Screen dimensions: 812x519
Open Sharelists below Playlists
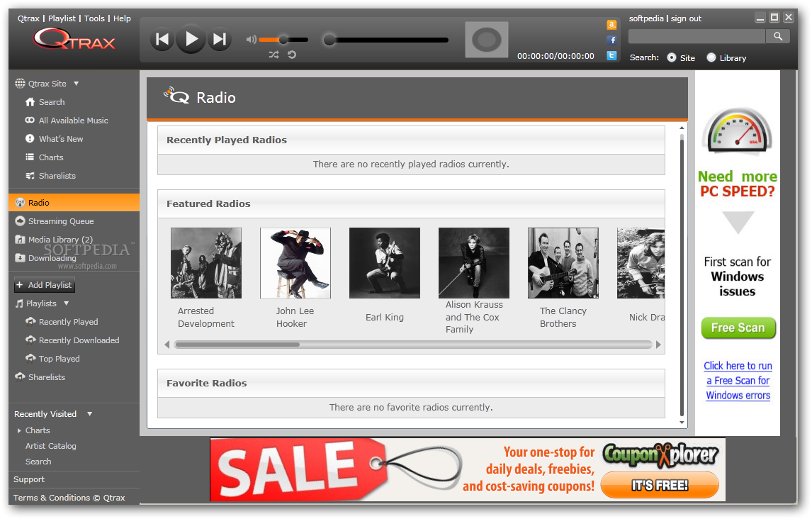point(40,377)
